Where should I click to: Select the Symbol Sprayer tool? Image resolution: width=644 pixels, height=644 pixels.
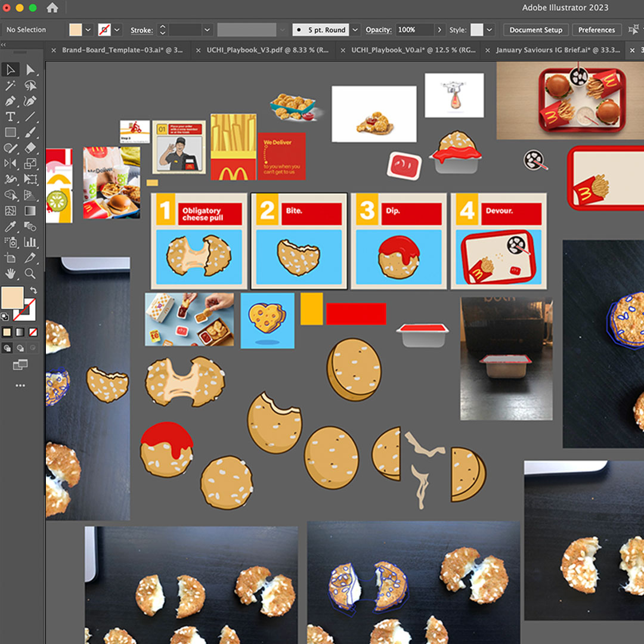[11, 242]
